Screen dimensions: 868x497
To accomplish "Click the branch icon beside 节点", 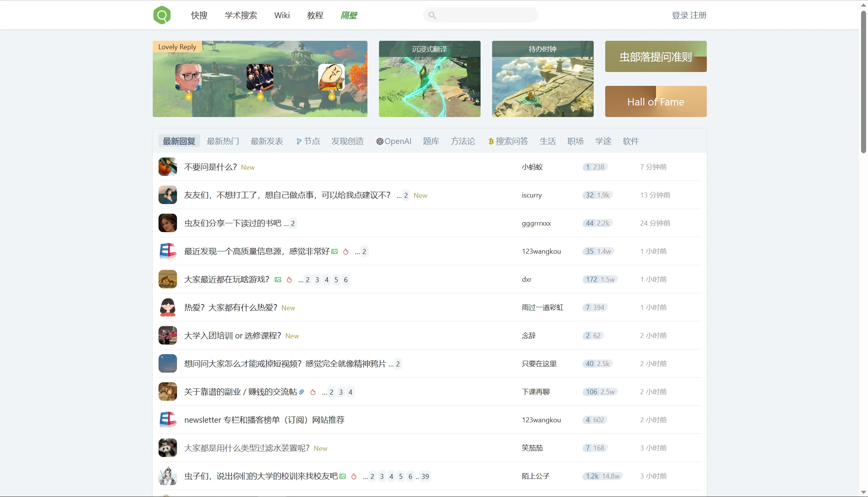I will coord(299,141).
